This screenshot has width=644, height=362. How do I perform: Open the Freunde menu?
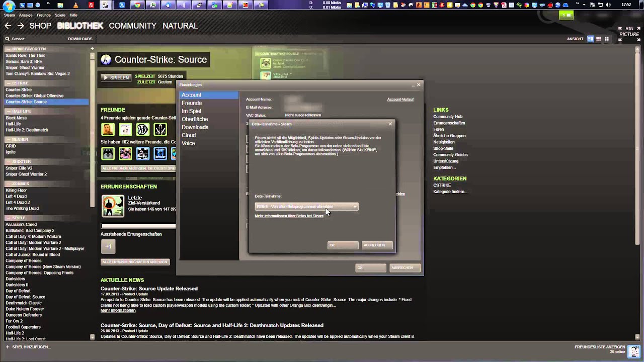click(44, 15)
